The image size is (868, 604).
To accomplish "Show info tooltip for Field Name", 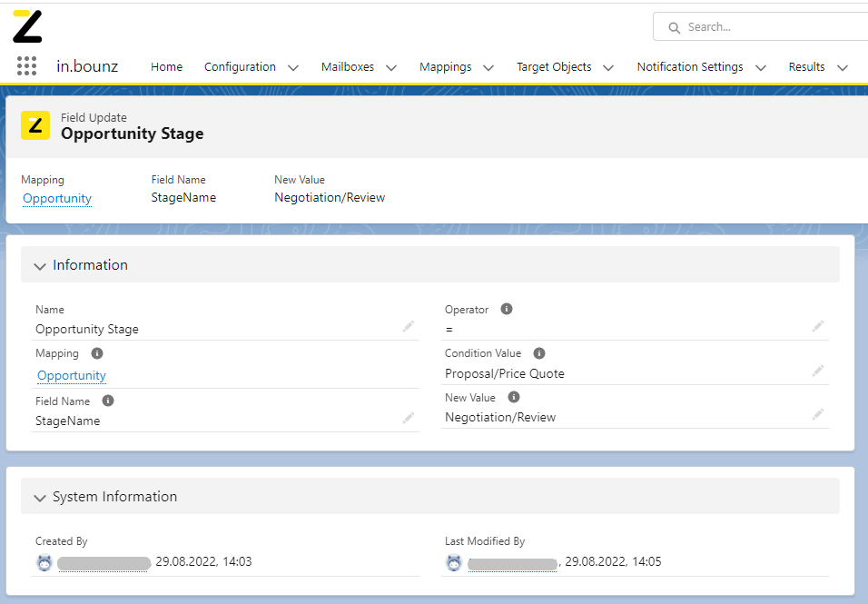I will click(108, 401).
